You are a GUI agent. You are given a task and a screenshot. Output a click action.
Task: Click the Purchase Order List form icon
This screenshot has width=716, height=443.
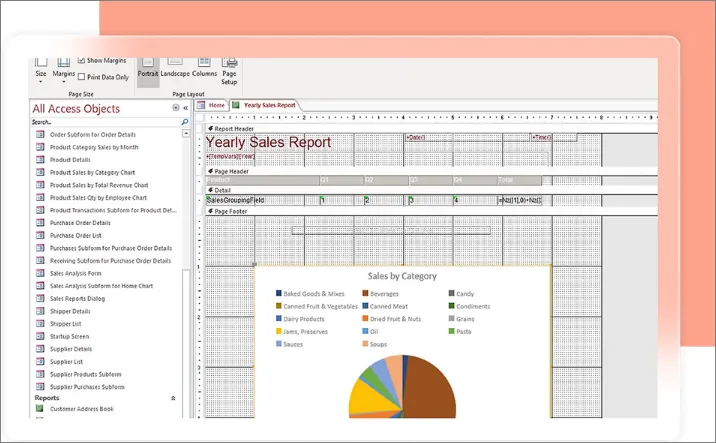point(40,235)
